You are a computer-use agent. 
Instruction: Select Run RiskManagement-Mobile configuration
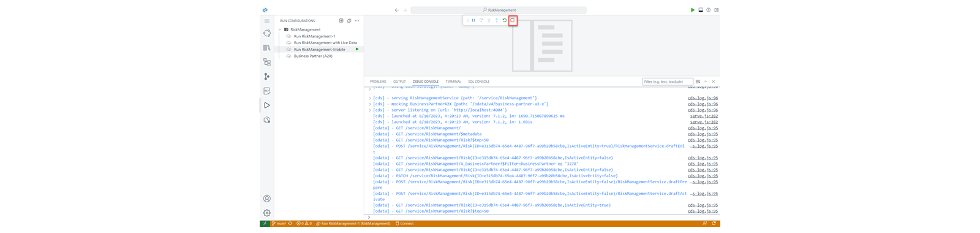[319, 49]
